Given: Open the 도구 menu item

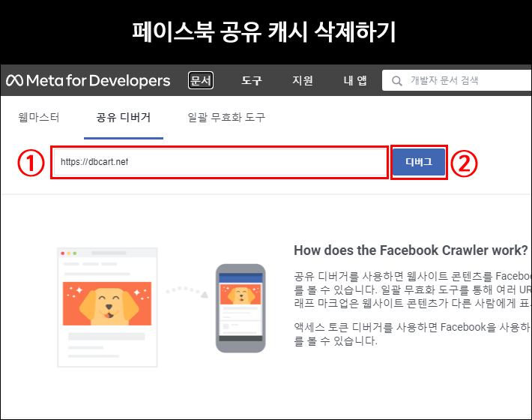Looking at the screenshot, I should 252,80.
